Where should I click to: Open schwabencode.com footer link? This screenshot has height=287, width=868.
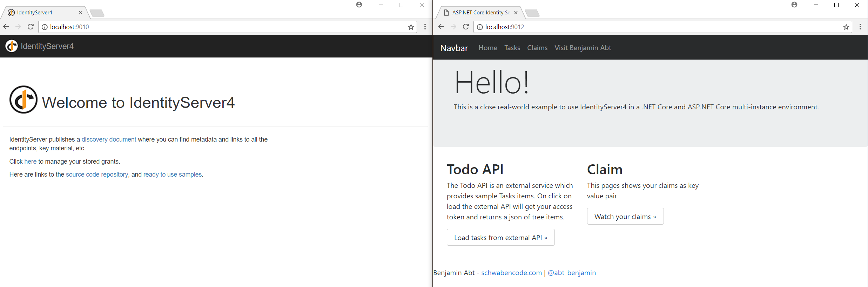point(511,273)
